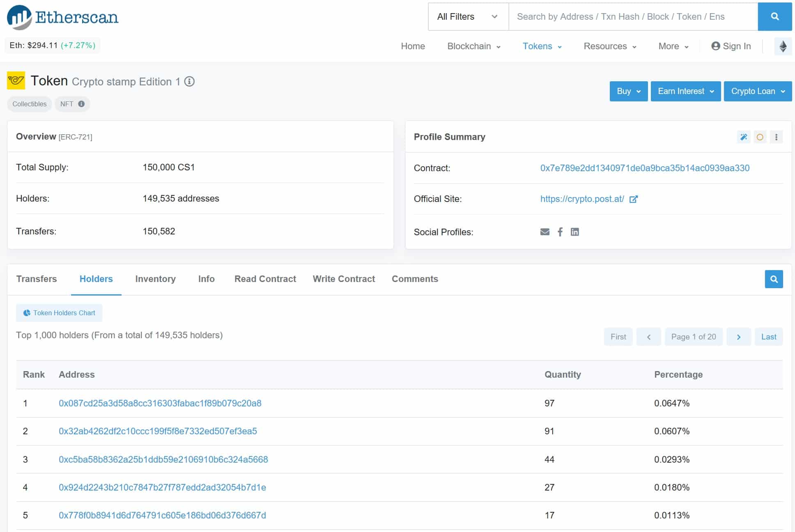Switch to the Comments tab
Image resolution: width=795 pixels, height=532 pixels.
click(x=415, y=279)
